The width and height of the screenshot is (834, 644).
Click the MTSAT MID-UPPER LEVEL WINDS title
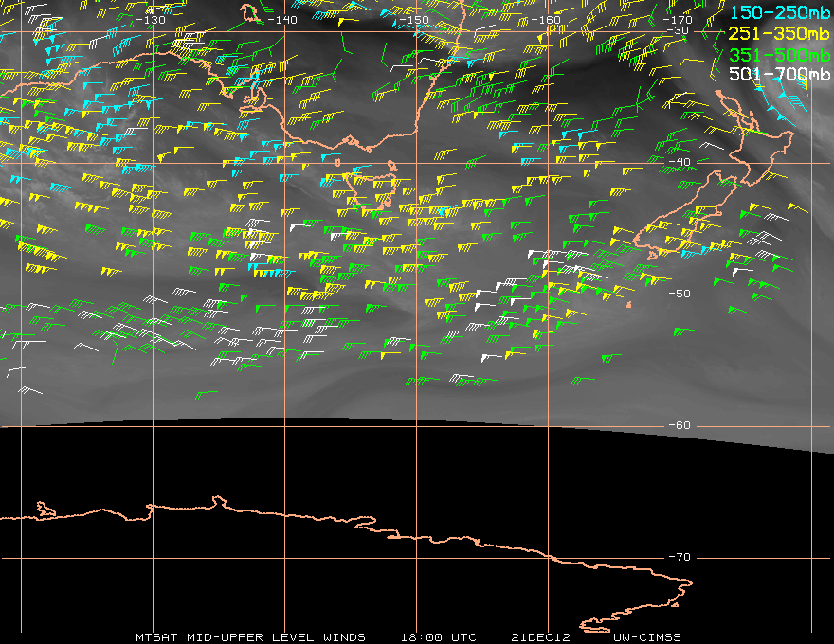[250, 637]
